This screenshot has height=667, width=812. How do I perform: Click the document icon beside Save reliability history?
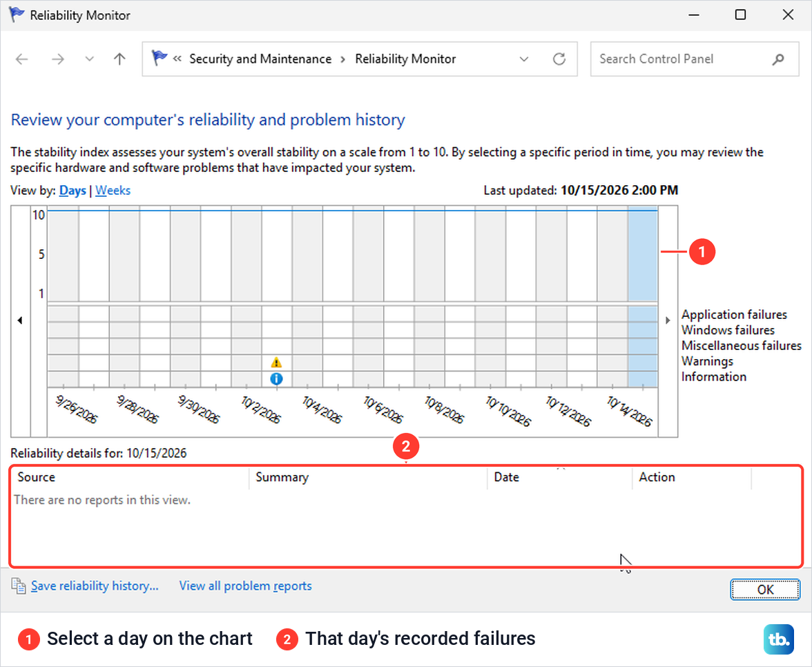(x=19, y=586)
